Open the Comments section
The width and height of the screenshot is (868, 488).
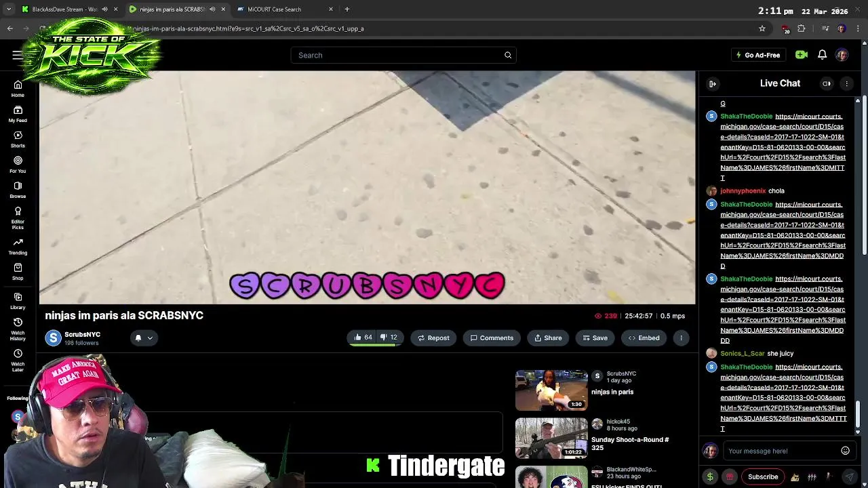point(492,338)
